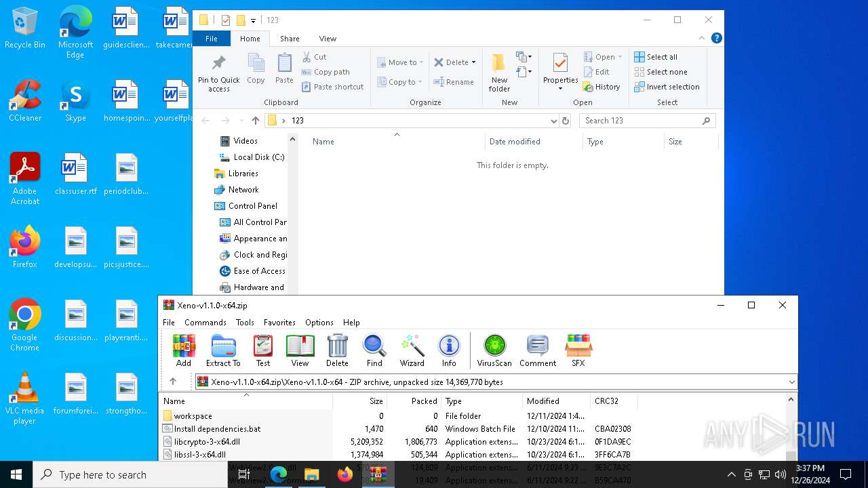Viewport: 868px width, 488px height.
Task: Select Install dependencies.bat in the archive
Action: click(x=212, y=429)
